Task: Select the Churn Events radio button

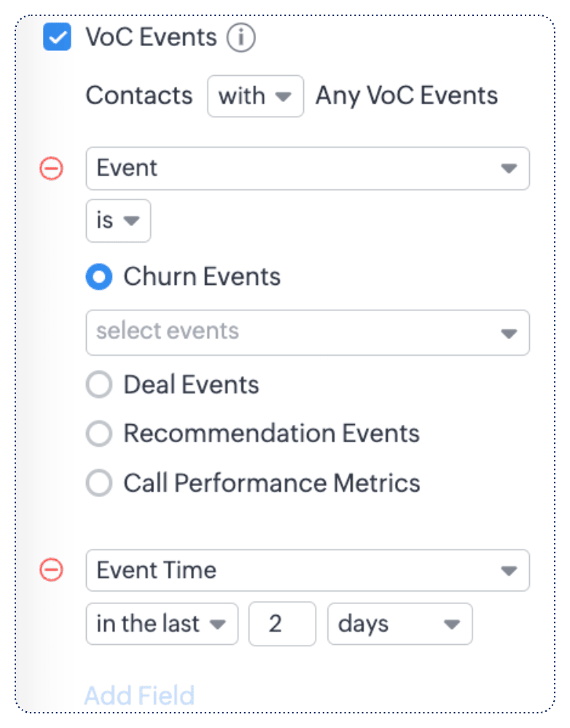Action: pyautogui.click(x=99, y=277)
